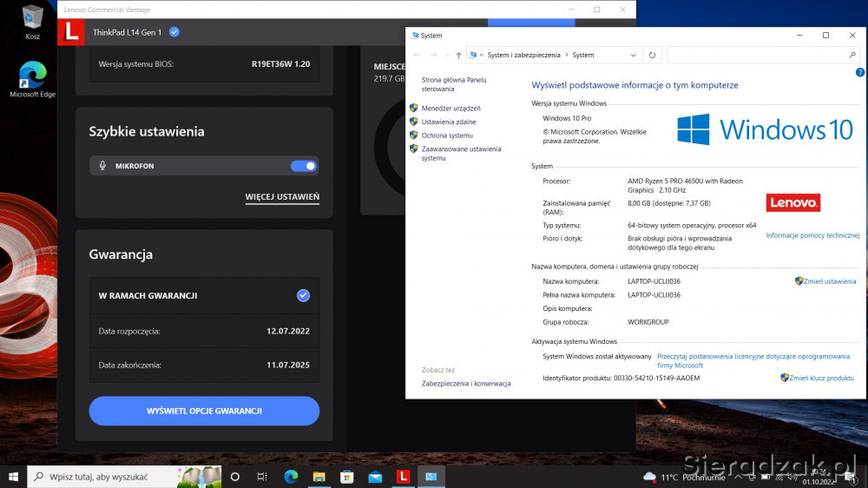
Task: Expand the address bar history dropdown
Action: tap(632, 55)
